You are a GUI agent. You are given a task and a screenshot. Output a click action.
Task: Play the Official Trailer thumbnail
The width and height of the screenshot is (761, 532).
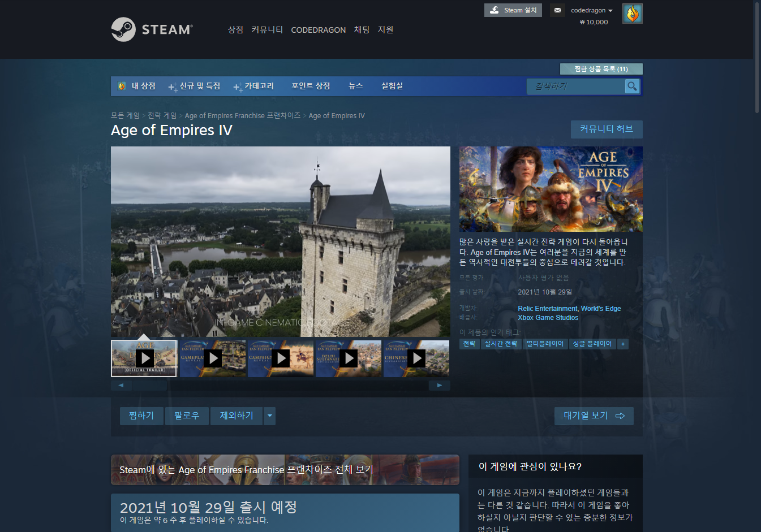click(144, 358)
